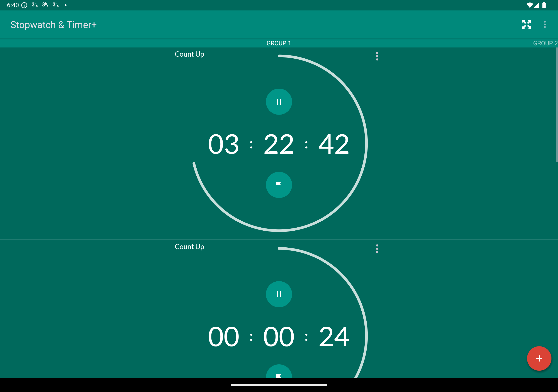Open the app overflow menu in toolbar
This screenshot has width=558, height=392.
pyautogui.click(x=545, y=24)
